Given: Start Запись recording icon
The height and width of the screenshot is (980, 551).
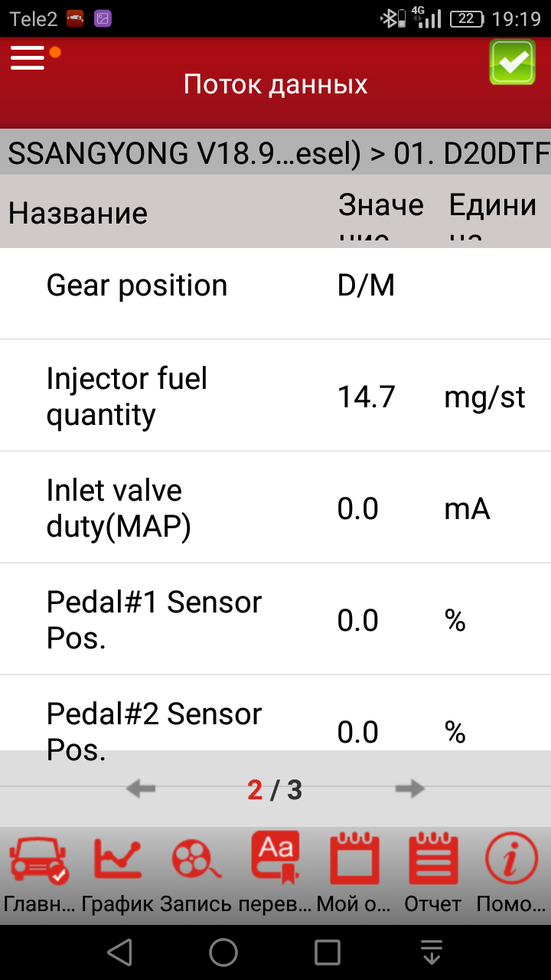Looking at the screenshot, I should [196, 861].
